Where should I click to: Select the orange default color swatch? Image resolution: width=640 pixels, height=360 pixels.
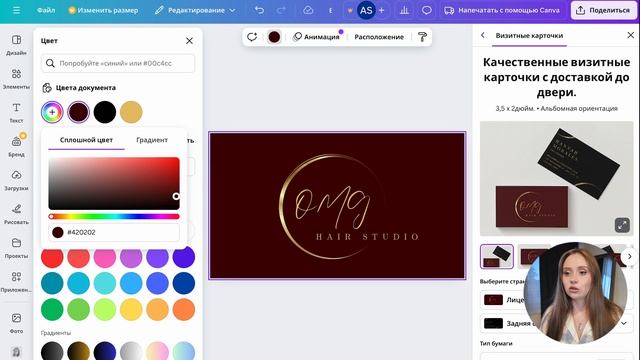pos(184,309)
